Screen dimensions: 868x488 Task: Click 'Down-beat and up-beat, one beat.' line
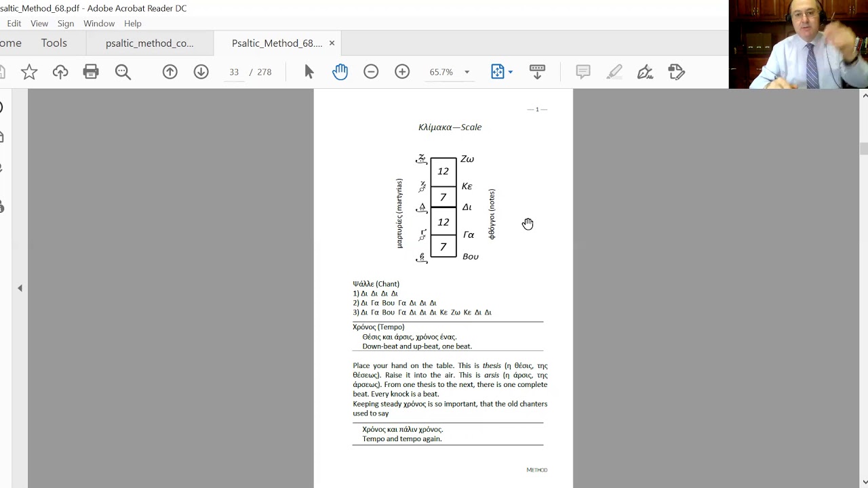coord(417,346)
